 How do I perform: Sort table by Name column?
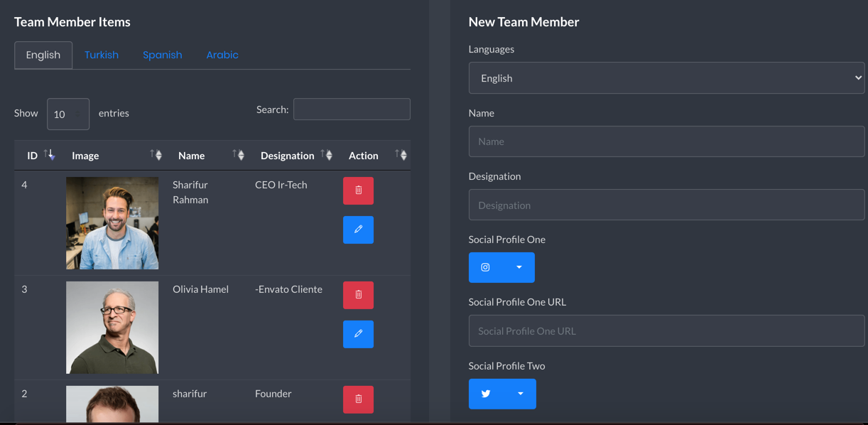tap(208, 156)
